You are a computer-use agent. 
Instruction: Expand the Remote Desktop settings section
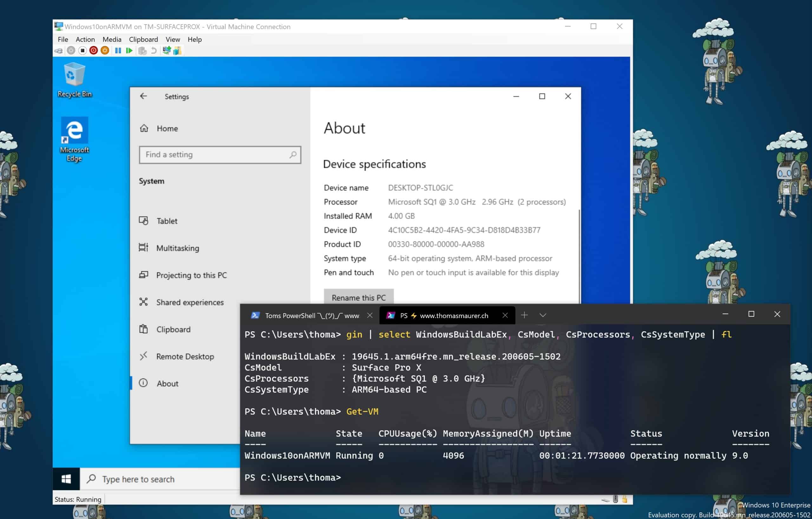(x=185, y=356)
